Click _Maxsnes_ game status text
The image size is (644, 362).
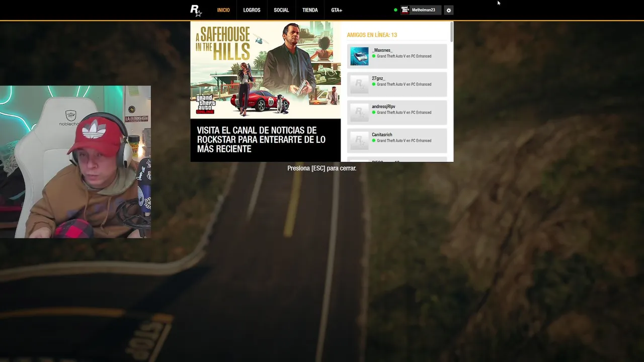(404, 56)
